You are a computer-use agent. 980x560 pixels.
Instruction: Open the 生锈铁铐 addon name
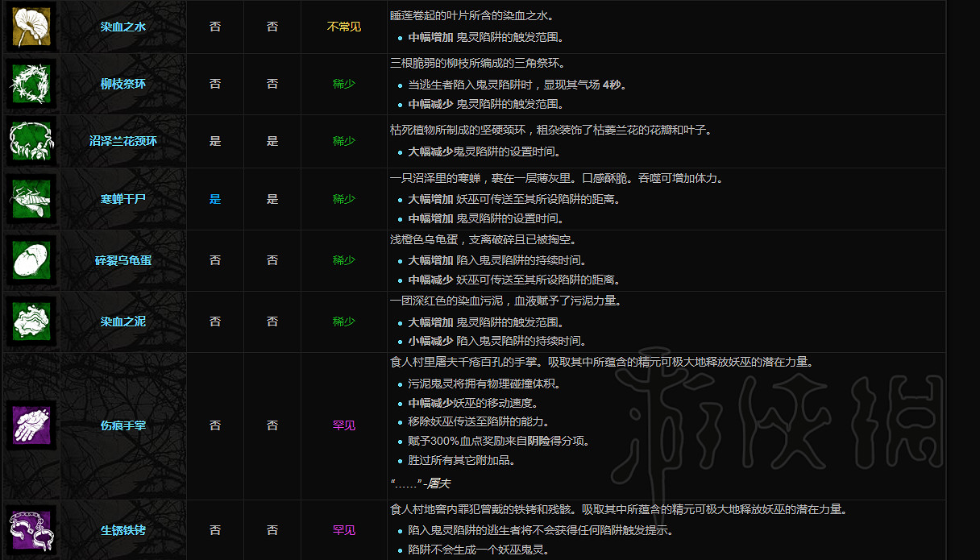122,532
